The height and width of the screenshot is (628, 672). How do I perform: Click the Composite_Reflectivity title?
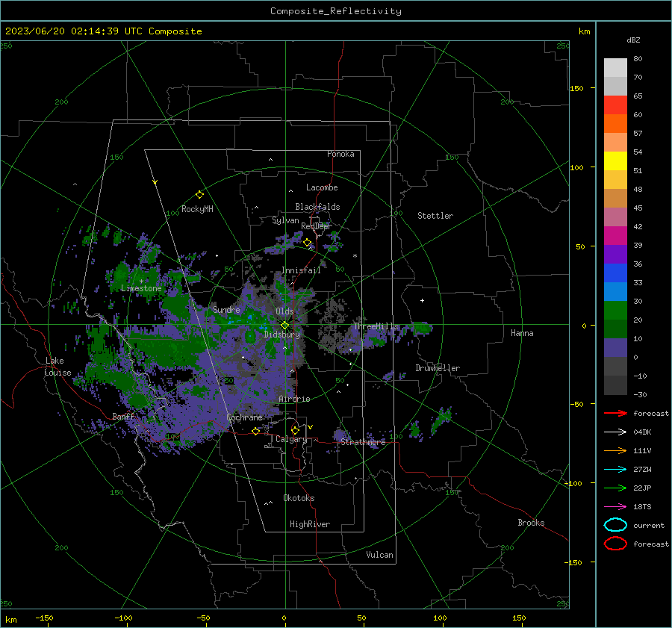335,11
